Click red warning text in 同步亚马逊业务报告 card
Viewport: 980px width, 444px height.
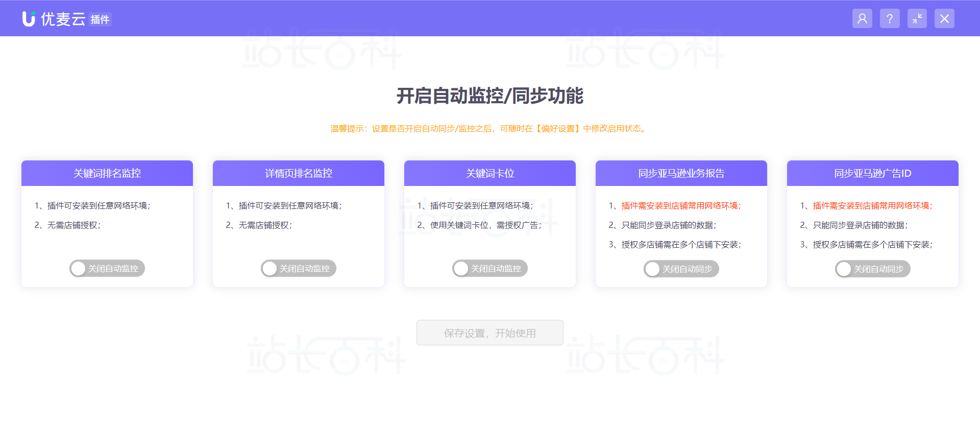pyautogui.click(x=681, y=206)
